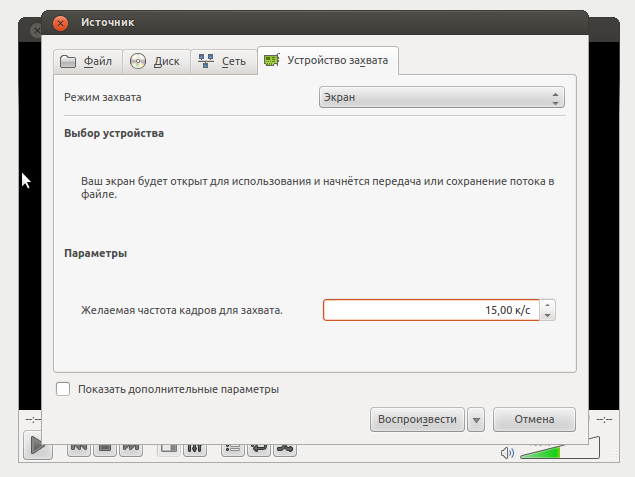
Task: Enable Показать дополнительные параметры checkbox
Action: 63,389
